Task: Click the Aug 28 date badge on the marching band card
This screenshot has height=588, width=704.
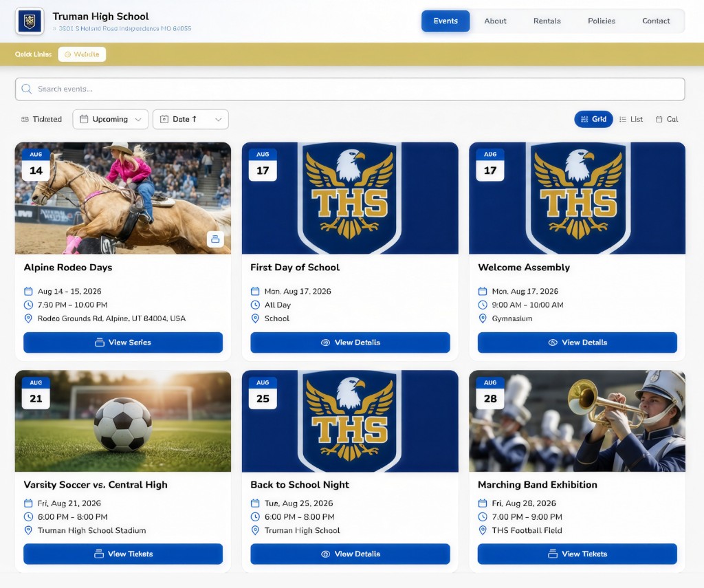Action: (490, 393)
